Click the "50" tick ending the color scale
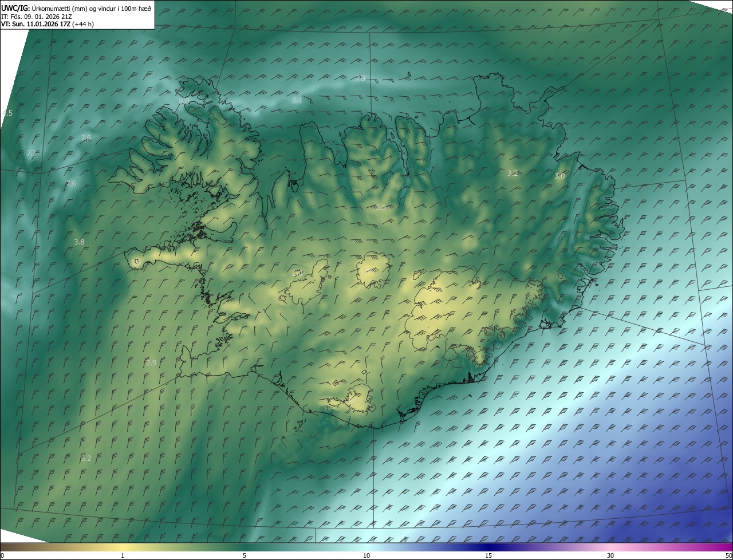Screen dimensions: 733x560 [x=728, y=555]
